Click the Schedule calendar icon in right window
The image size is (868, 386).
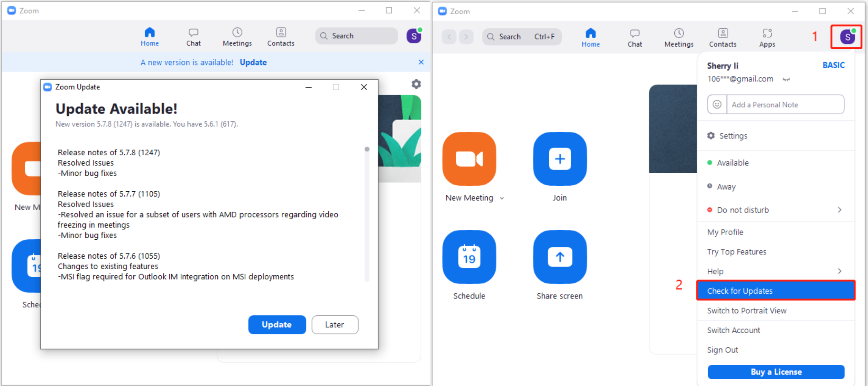tap(469, 257)
